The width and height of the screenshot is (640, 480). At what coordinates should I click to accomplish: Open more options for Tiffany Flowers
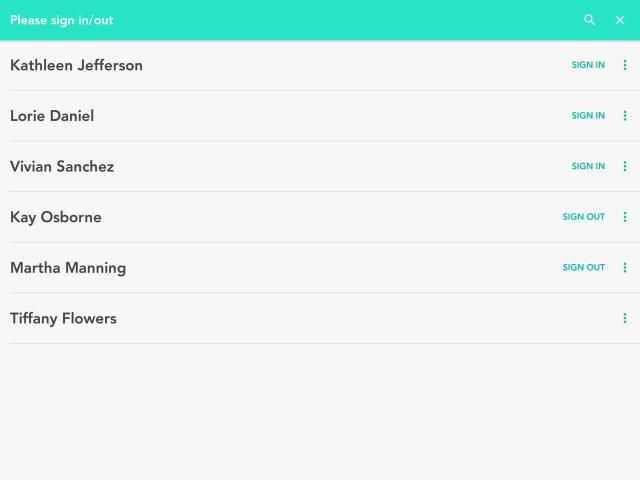pos(625,318)
